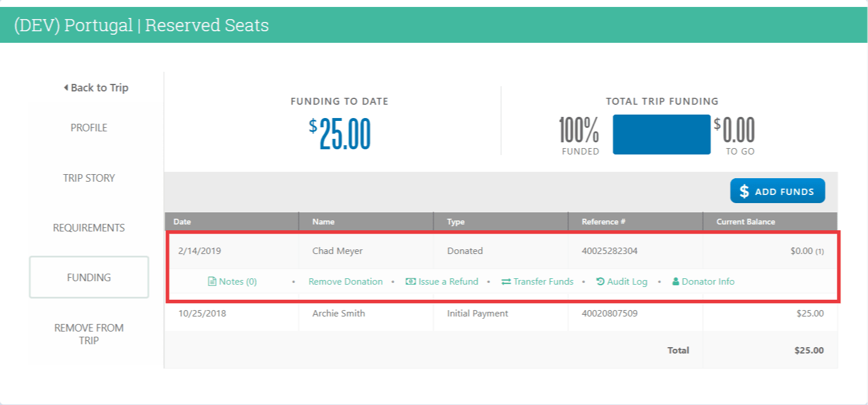Image resolution: width=868 pixels, height=405 pixels.
Task: Open Donator Info link
Action: (x=703, y=282)
